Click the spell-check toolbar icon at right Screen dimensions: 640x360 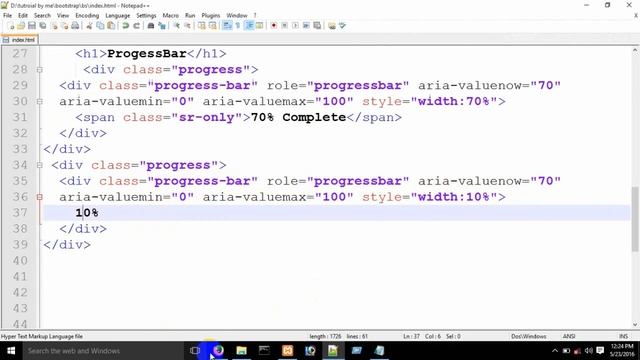(342, 26)
